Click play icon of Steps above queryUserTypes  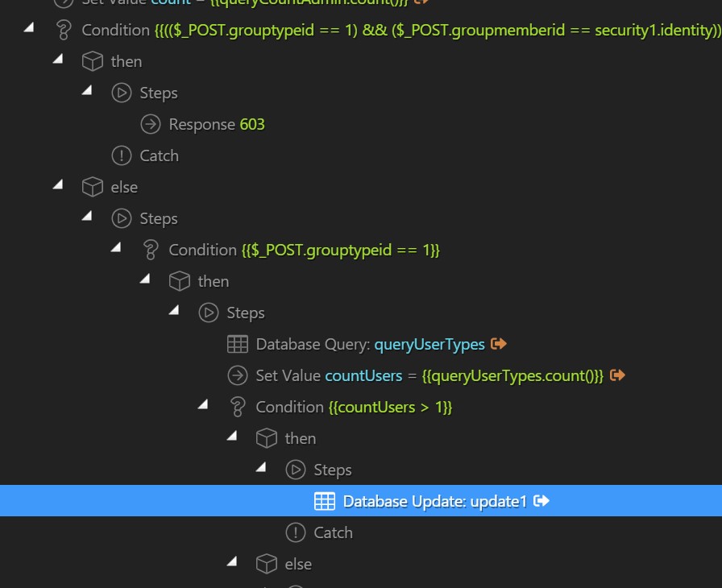click(x=209, y=313)
